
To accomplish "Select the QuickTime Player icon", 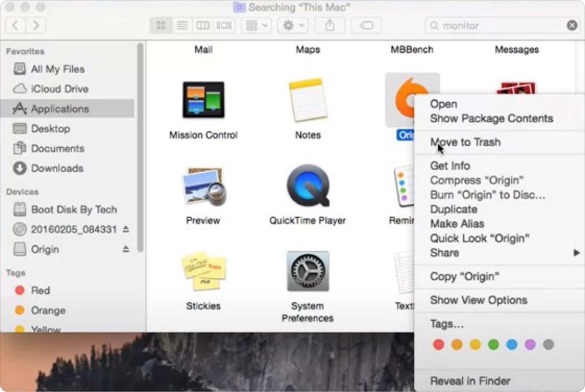I will (x=308, y=185).
